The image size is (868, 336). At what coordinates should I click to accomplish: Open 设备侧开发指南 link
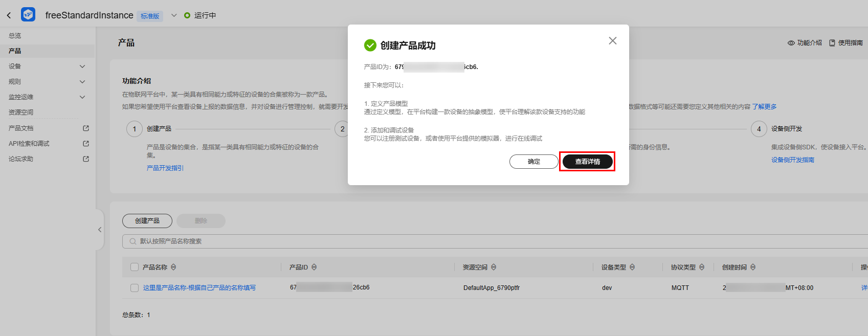pos(793,160)
